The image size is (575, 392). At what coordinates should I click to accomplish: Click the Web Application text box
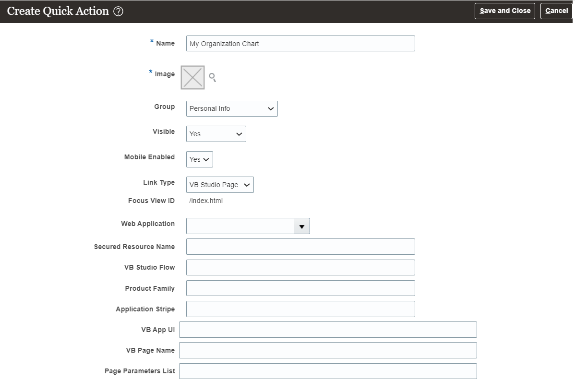point(240,226)
